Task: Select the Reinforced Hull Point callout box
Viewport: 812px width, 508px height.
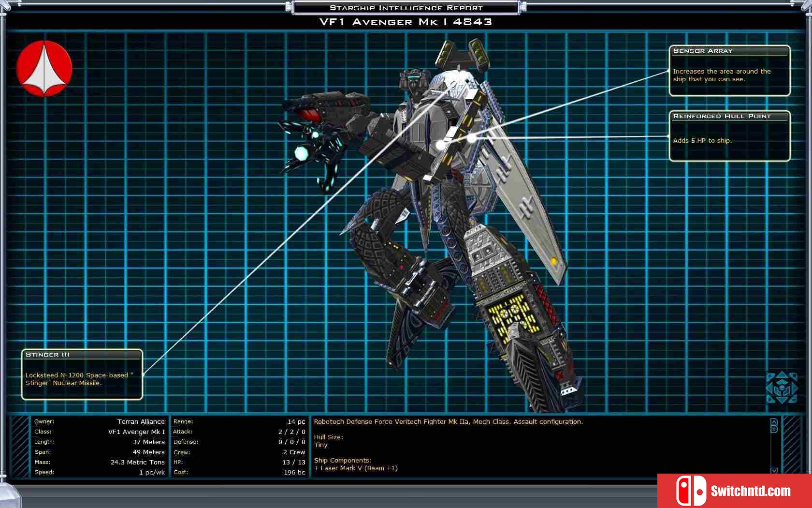Action: (x=730, y=136)
